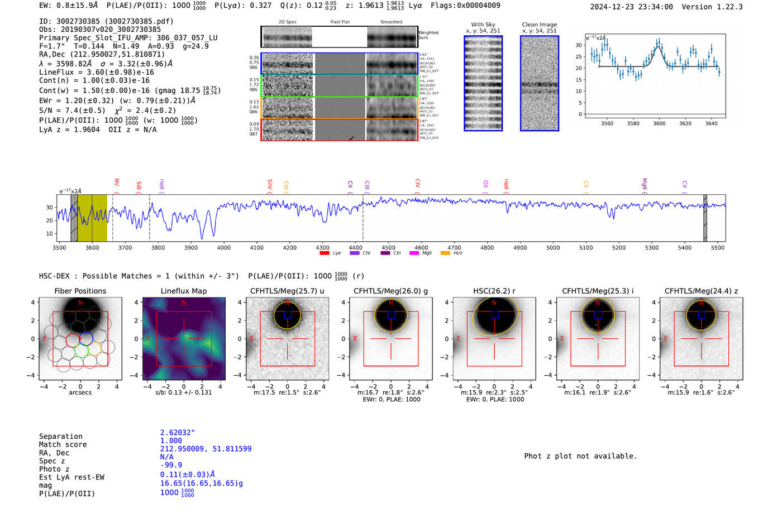
Task: Click 'Primary Spec_Slot_IFU_AMP: 306_037_057_LU' line
Action: [x=128, y=38]
